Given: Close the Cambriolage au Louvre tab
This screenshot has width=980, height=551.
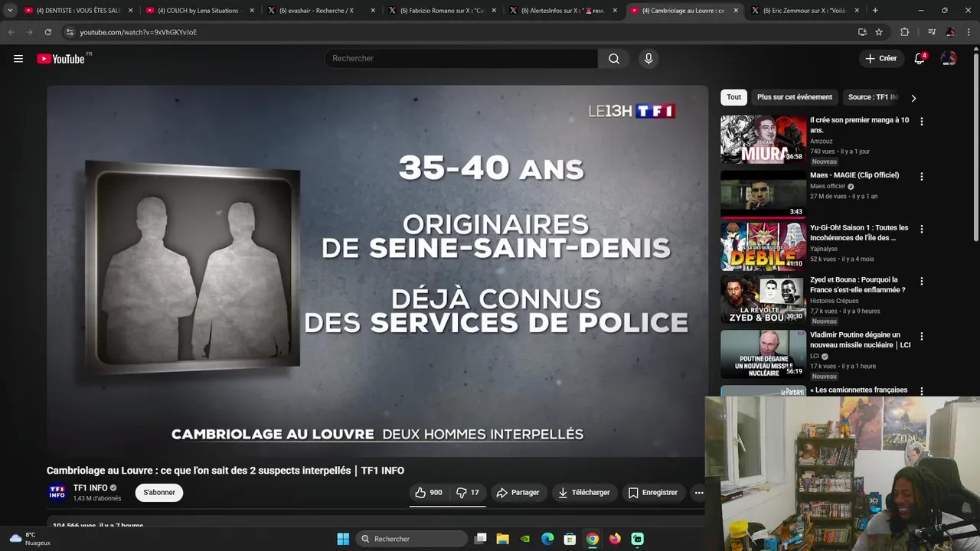Looking at the screenshot, I should point(736,11).
